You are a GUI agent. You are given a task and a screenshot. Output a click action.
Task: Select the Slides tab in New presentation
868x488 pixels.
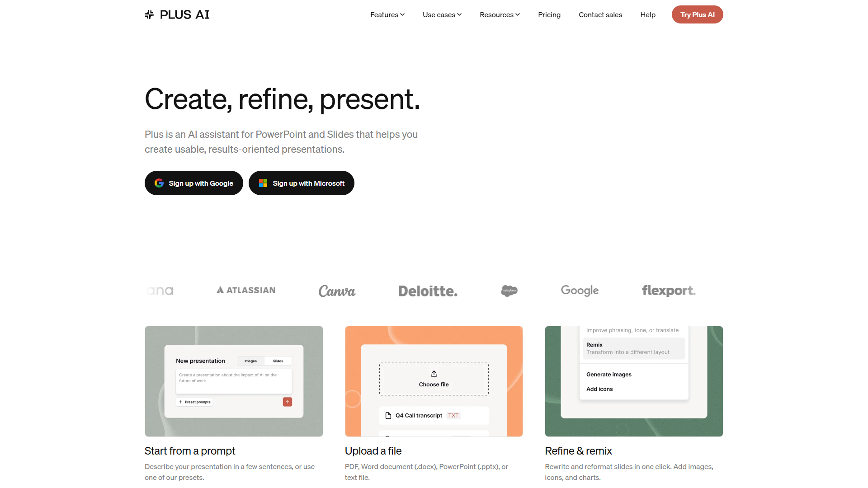point(278,361)
